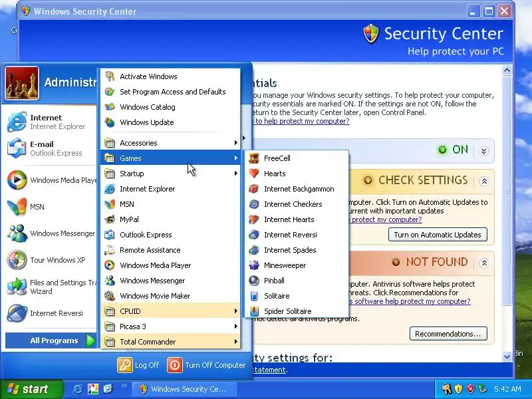Open the Hearts game
532x399 pixels.
(x=296, y=174)
